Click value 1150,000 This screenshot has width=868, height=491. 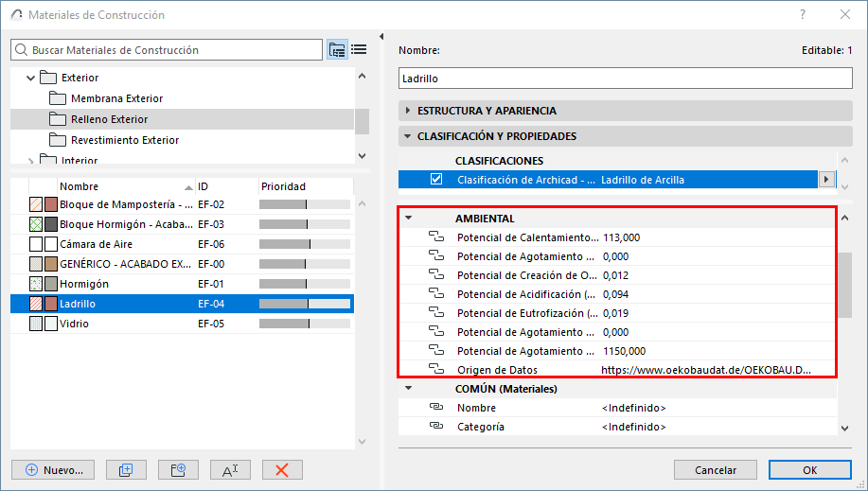pos(624,351)
